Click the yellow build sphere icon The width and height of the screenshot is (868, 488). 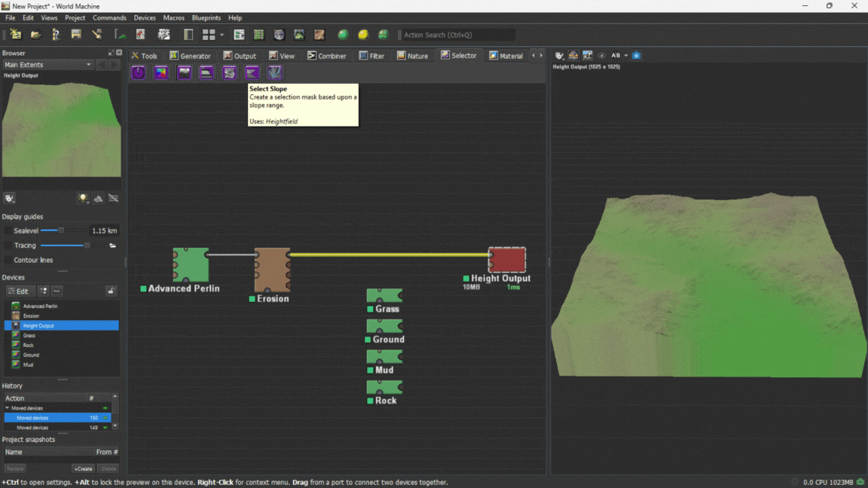click(362, 35)
